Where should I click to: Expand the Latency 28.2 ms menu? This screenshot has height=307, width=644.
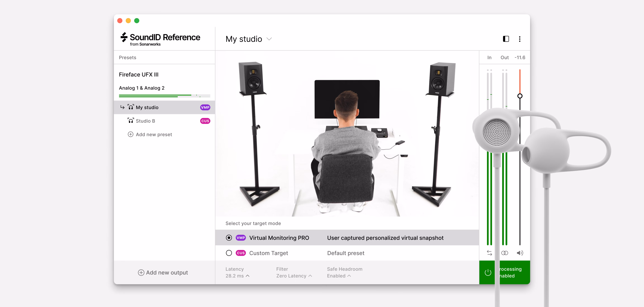coord(237,276)
